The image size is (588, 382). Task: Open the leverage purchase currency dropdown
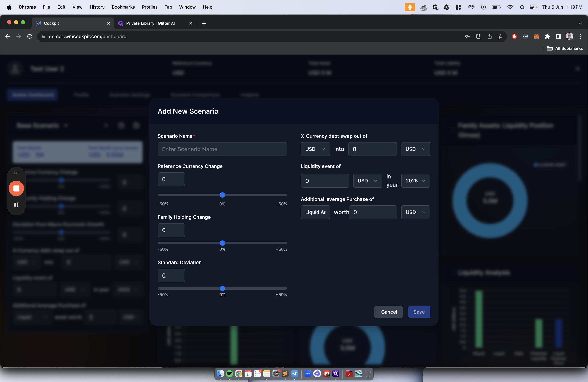(416, 212)
